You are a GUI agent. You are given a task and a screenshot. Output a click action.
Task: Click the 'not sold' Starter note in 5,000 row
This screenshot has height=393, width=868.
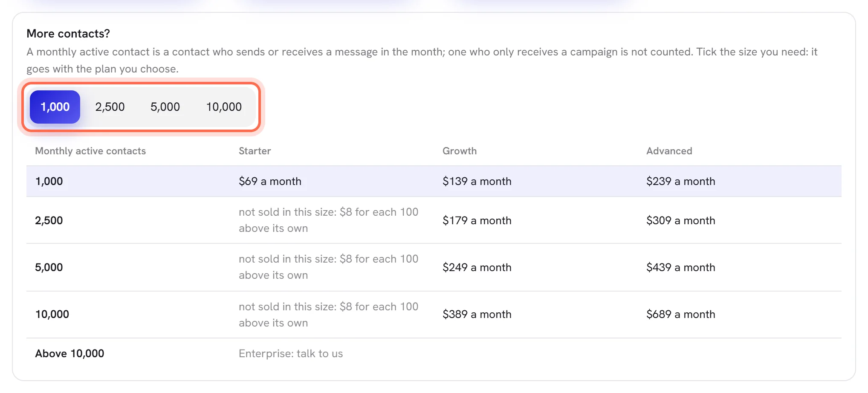(x=328, y=267)
